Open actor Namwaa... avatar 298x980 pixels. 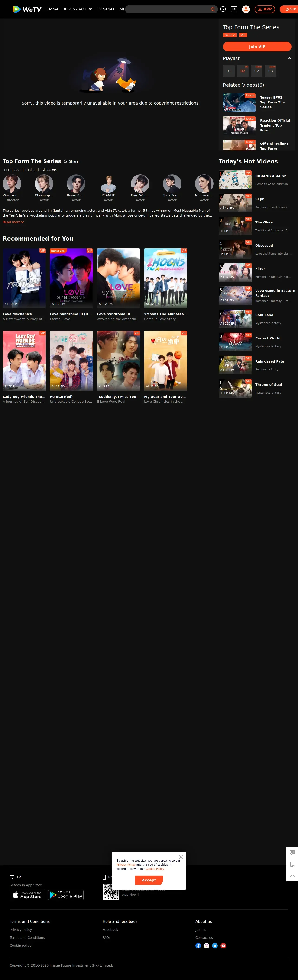point(204,184)
